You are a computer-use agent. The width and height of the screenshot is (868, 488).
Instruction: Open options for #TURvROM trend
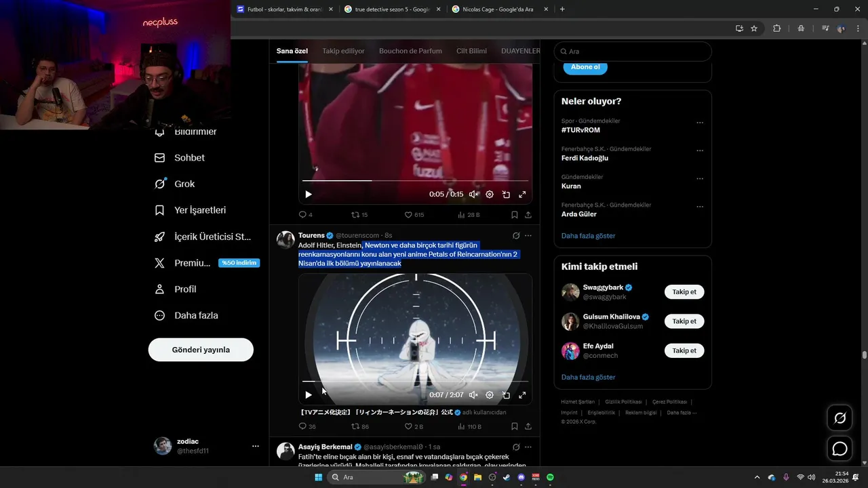[x=700, y=123]
